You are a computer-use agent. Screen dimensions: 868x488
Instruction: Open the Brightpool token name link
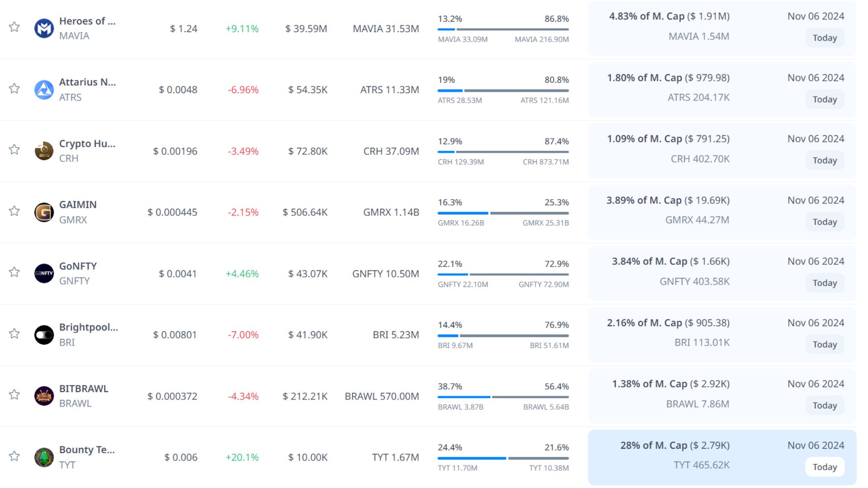coord(88,327)
